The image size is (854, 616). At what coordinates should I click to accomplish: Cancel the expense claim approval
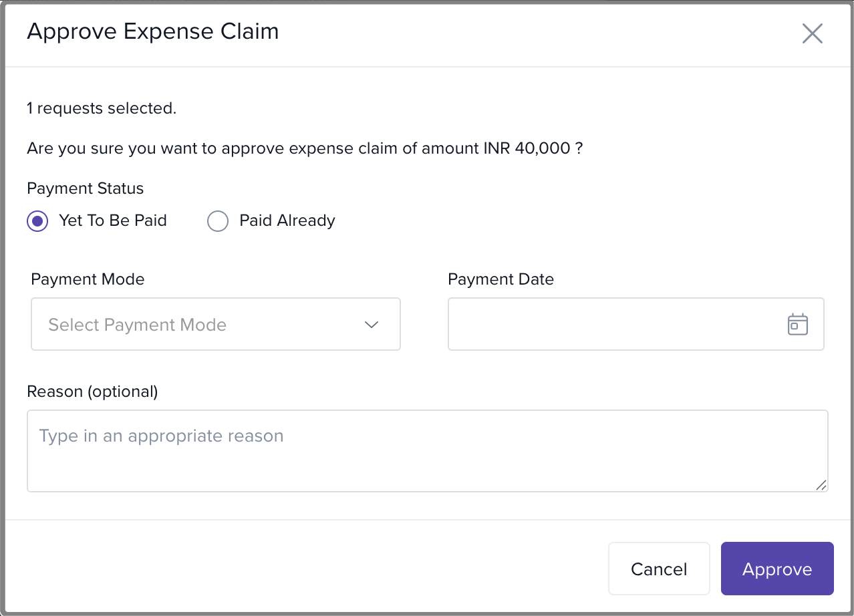[658, 569]
